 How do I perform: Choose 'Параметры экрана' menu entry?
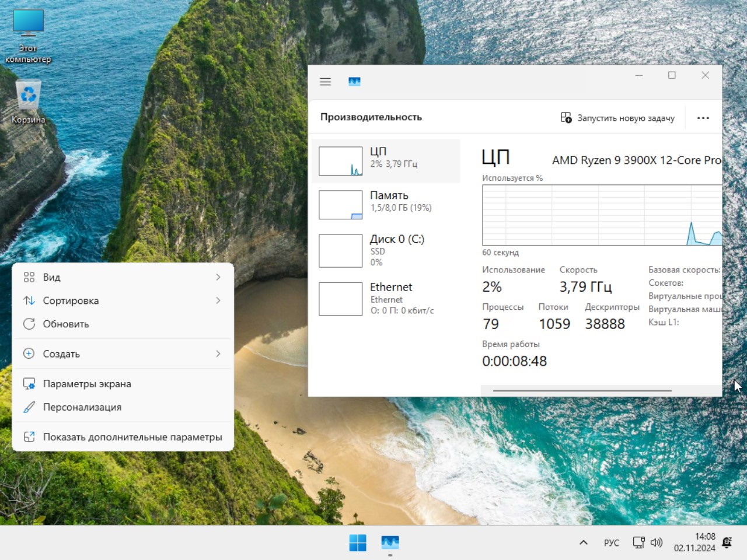(86, 384)
